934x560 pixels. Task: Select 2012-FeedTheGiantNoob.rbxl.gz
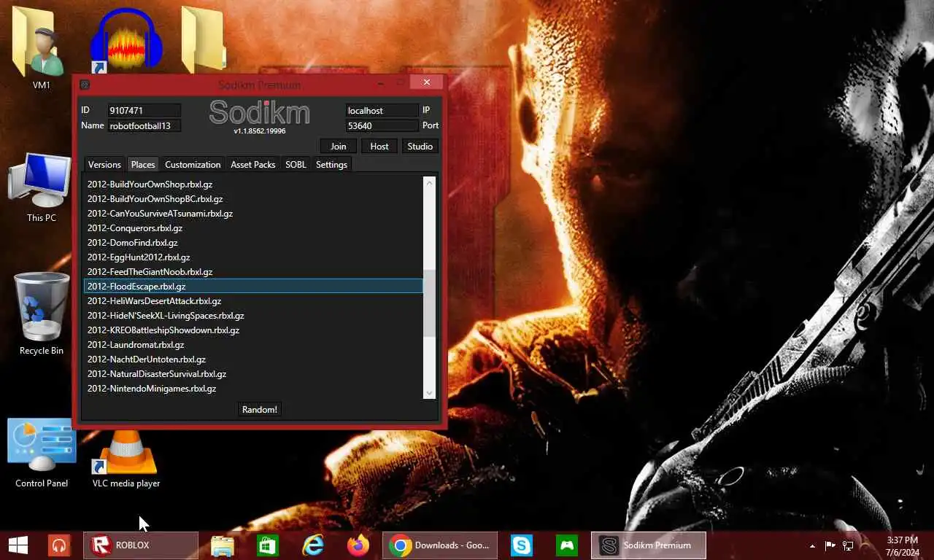click(x=253, y=272)
